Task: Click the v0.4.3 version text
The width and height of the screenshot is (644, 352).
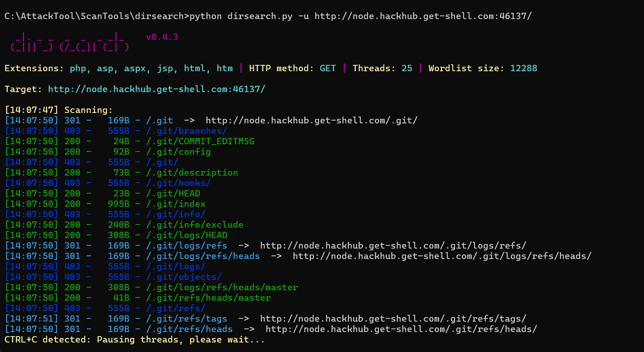Action: [x=162, y=37]
